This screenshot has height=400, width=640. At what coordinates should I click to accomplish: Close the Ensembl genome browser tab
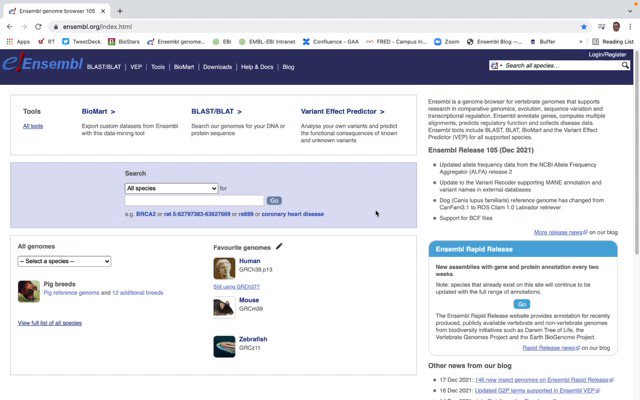coord(103,11)
